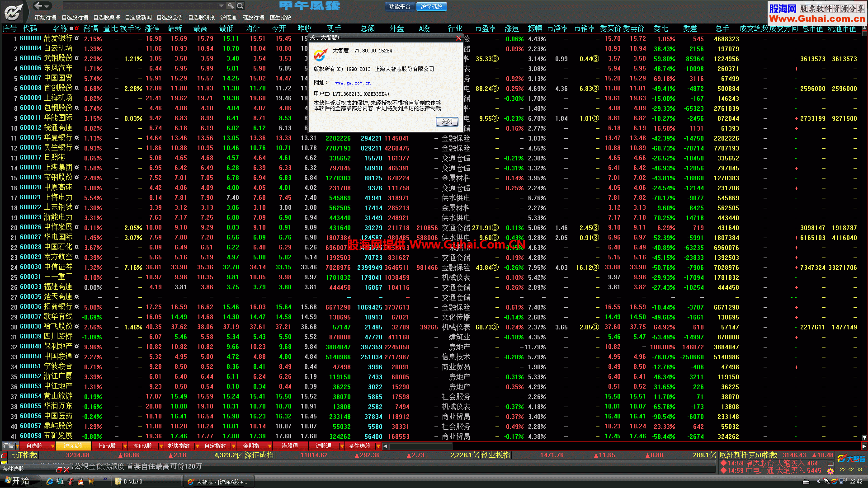Open the 自选股行情 menu
Viewport: 868px width, 488px height.
(75, 18)
